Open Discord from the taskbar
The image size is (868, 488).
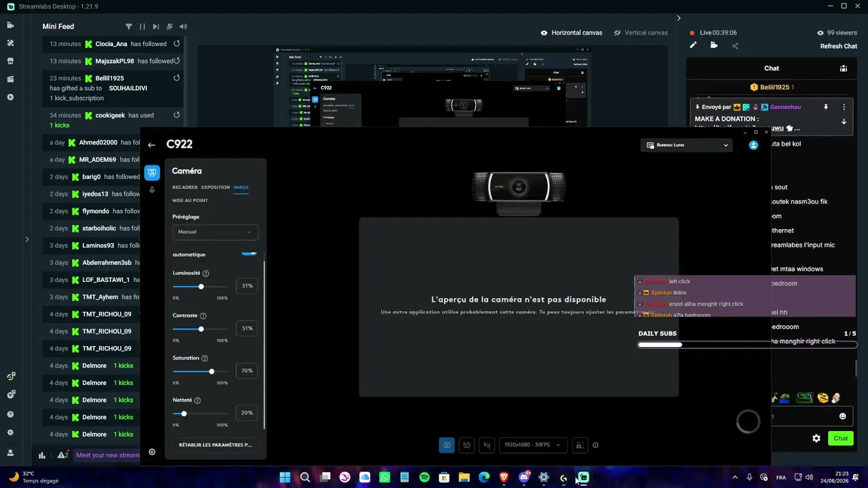pyautogui.click(x=524, y=477)
